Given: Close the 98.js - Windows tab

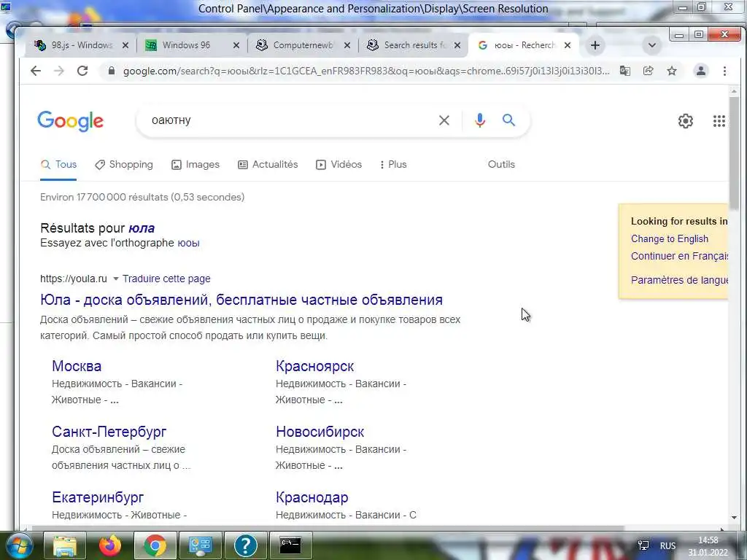Looking at the screenshot, I should click(x=125, y=45).
